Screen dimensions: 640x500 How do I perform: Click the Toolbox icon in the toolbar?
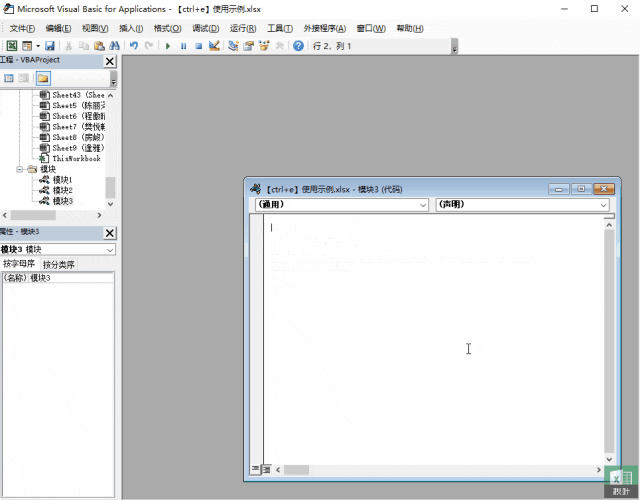(280, 46)
